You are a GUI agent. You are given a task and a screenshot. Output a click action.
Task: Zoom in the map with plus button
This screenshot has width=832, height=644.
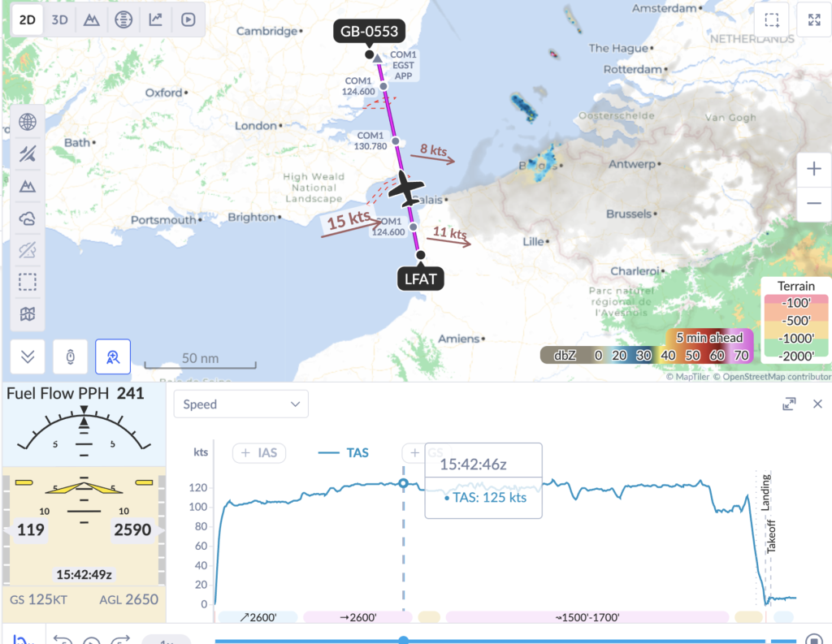point(814,169)
